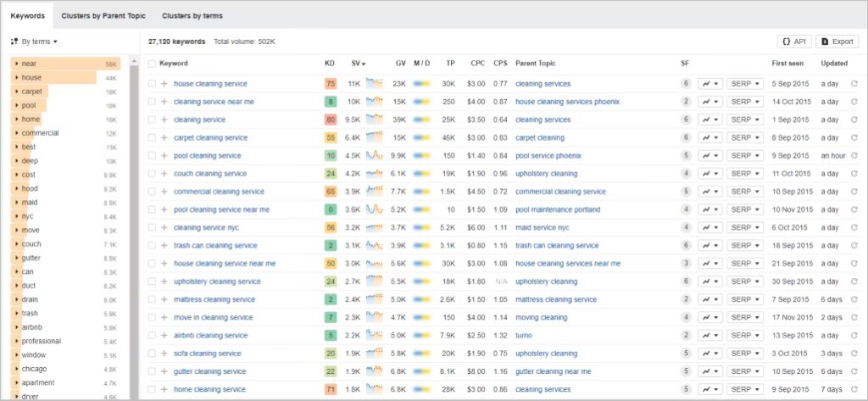The height and width of the screenshot is (401, 868).
Task: Sort by KD column header
Action: pos(330,64)
